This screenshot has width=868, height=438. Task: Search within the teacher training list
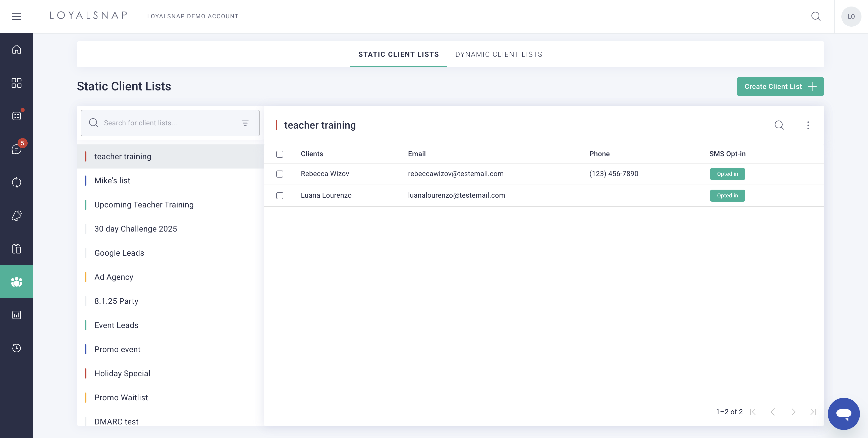pos(779,125)
